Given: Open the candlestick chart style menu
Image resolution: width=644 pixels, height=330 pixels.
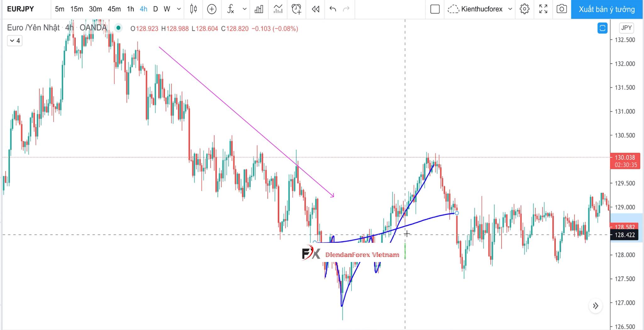Looking at the screenshot, I should point(194,9).
